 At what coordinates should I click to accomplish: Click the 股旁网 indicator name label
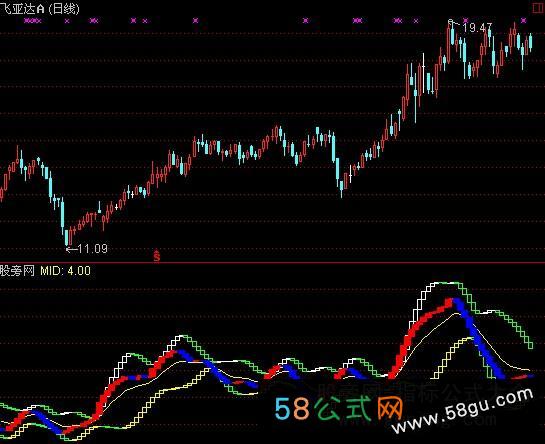[x=17, y=271]
